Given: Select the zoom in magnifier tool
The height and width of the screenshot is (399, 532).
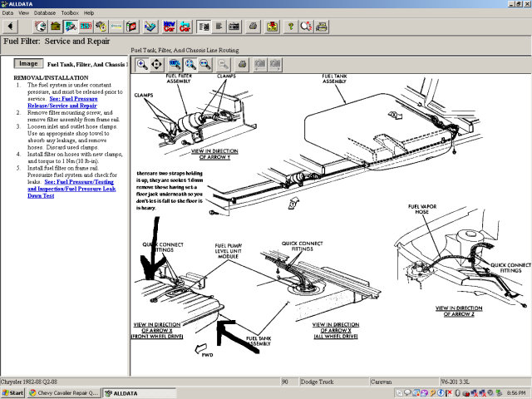Looking at the screenshot, I should click(141, 64).
